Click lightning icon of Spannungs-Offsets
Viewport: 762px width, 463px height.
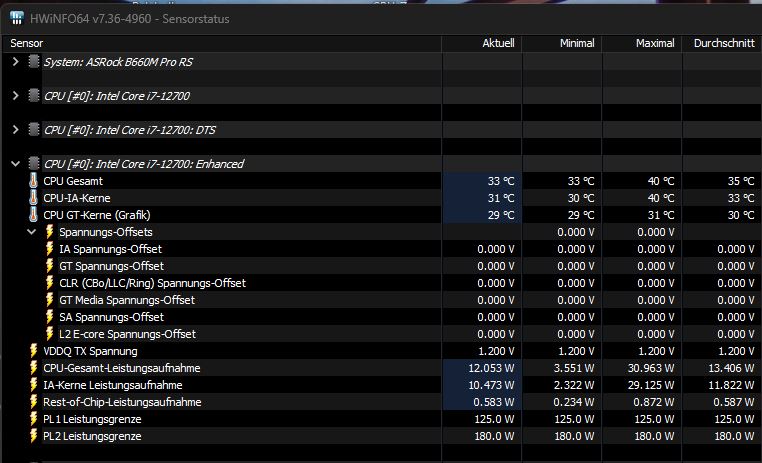click(49, 232)
